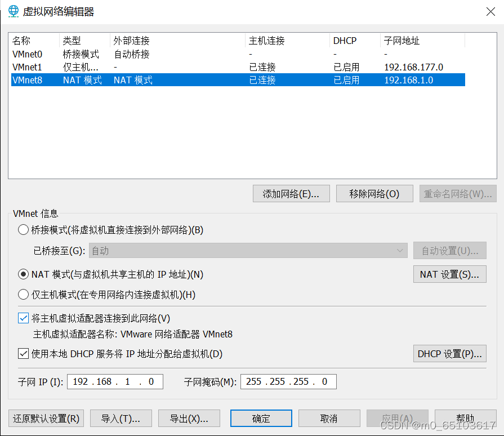Select the NAT 模式 radio button
Viewport: 504px width, 436px height.
23,274
